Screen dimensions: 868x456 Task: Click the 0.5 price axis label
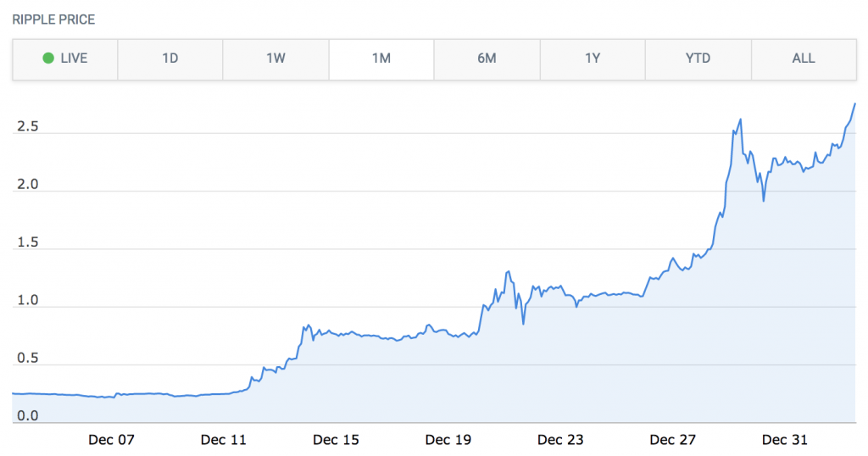pyautogui.click(x=28, y=358)
